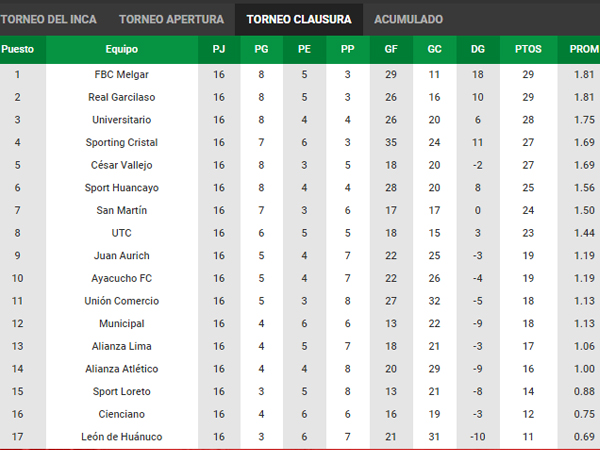This screenshot has width=600, height=450.
Task: Click the Equipo column header
Action: point(122,49)
